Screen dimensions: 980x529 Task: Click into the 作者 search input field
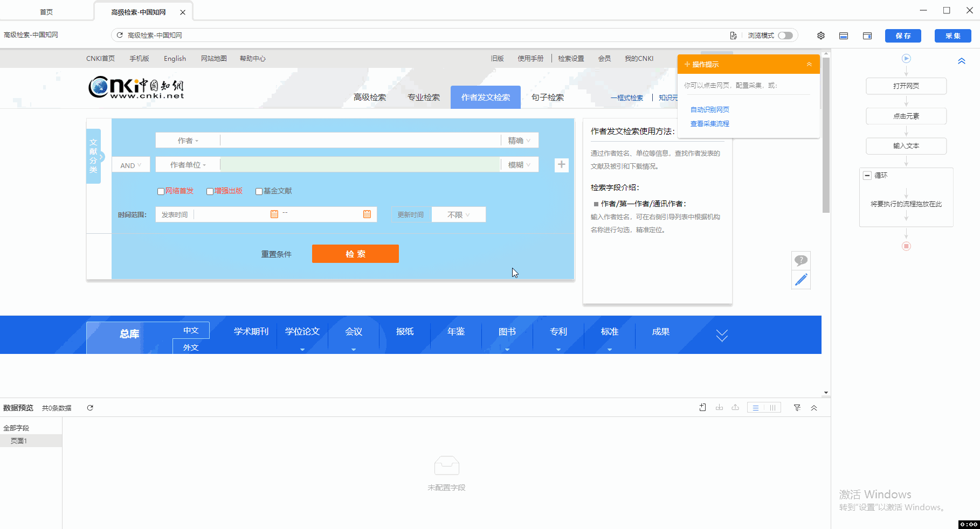point(361,141)
